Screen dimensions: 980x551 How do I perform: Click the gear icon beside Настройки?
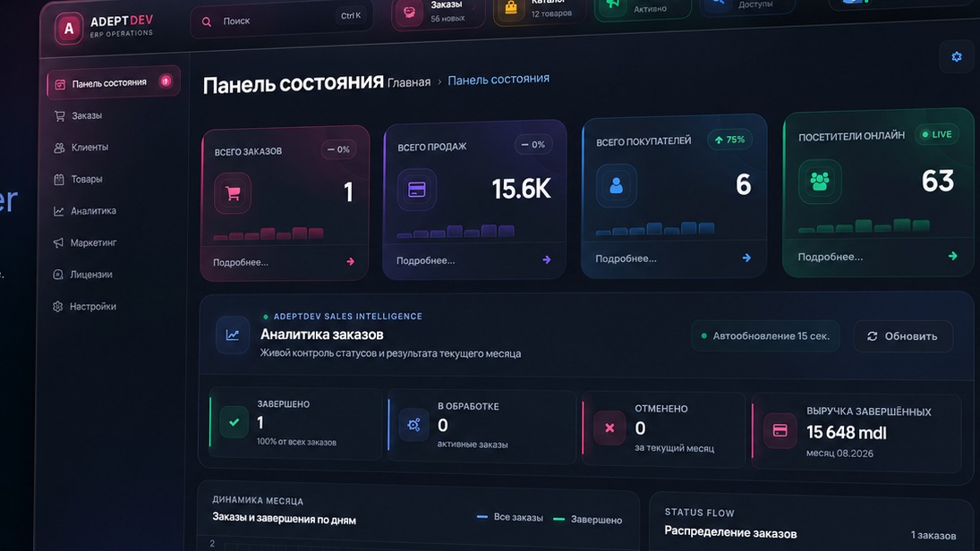click(57, 307)
